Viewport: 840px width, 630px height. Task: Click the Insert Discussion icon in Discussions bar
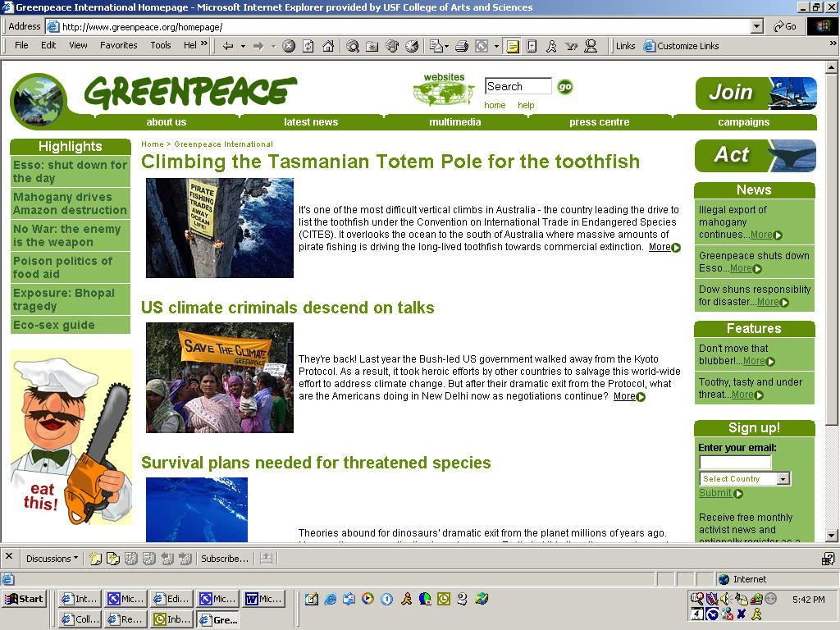coord(95,558)
